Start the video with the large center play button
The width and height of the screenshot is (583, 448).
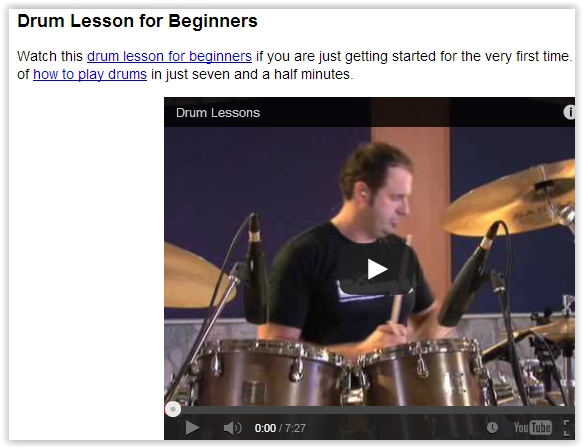pyautogui.click(x=377, y=269)
